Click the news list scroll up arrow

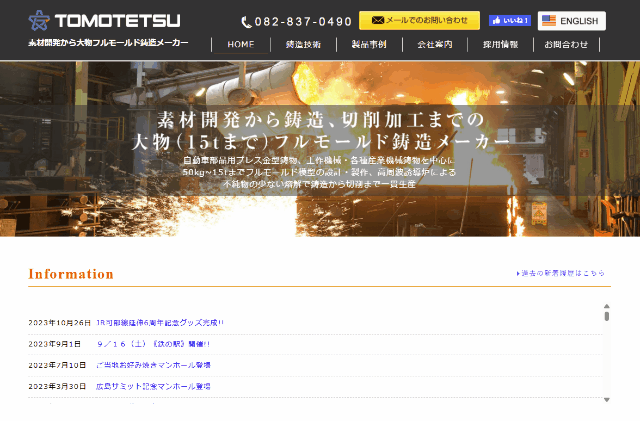pyautogui.click(x=607, y=306)
